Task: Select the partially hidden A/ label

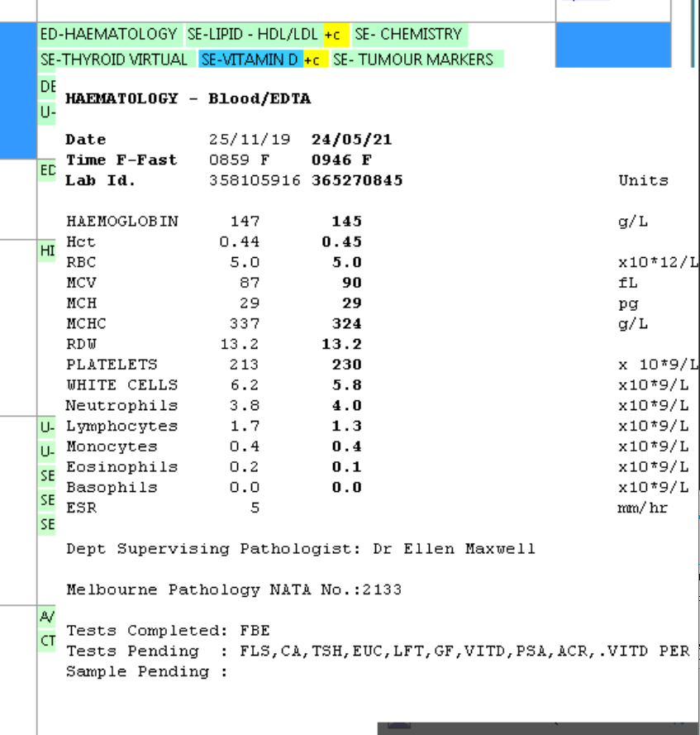Action: click(x=47, y=617)
